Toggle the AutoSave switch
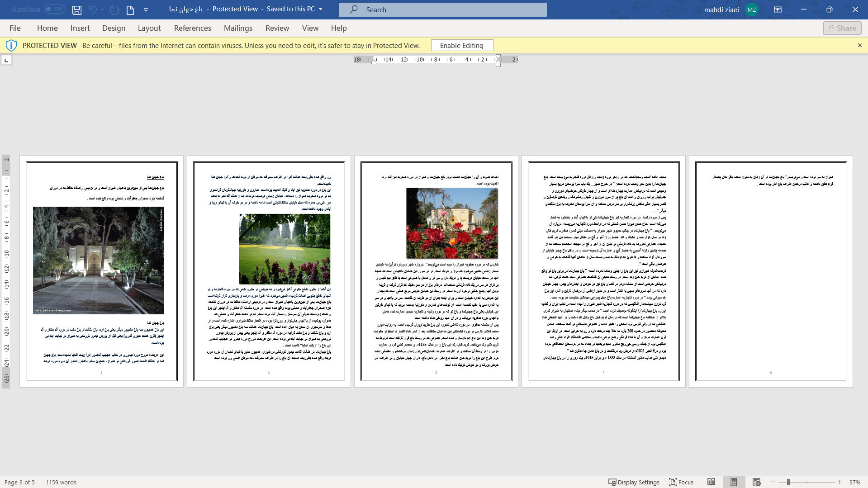Image resolution: width=868 pixels, height=488 pixels. 54,9
